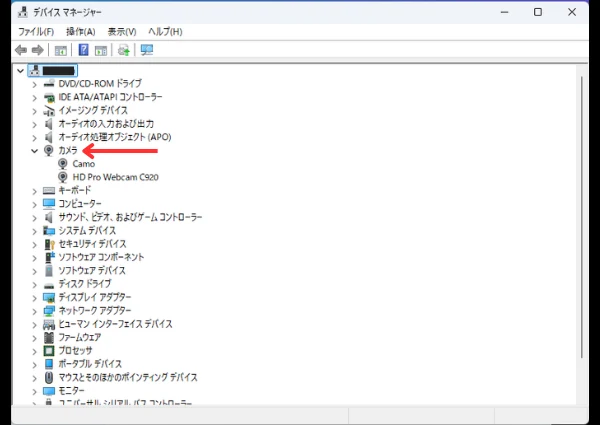
Task: Open the 表示(V) menu
Action: coord(122,31)
